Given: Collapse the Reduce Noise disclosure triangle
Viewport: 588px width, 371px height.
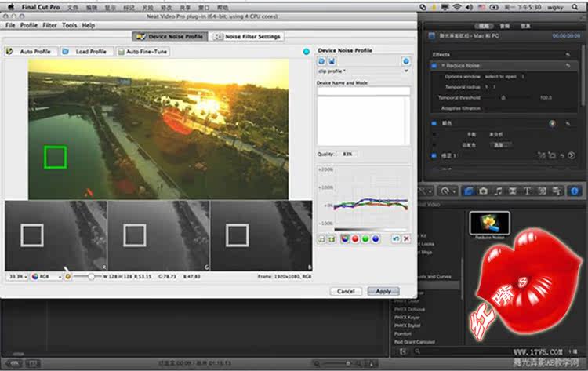Looking at the screenshot, I should (443, 66).
